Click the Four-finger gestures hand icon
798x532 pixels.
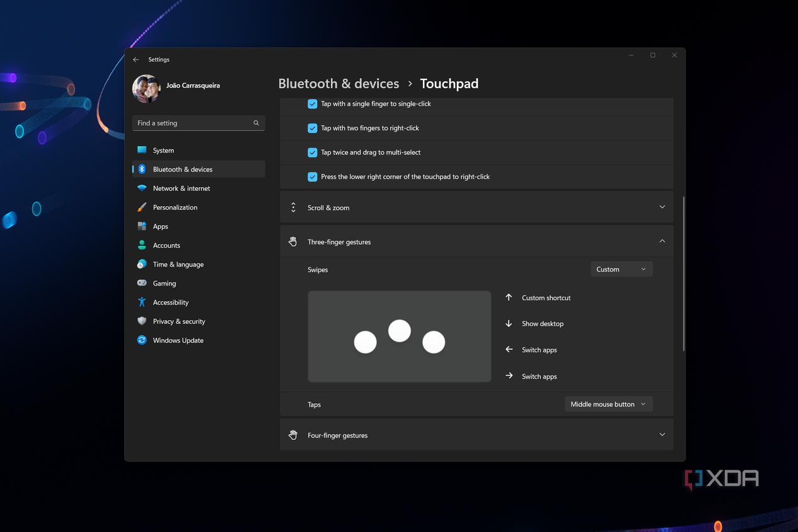293,435
